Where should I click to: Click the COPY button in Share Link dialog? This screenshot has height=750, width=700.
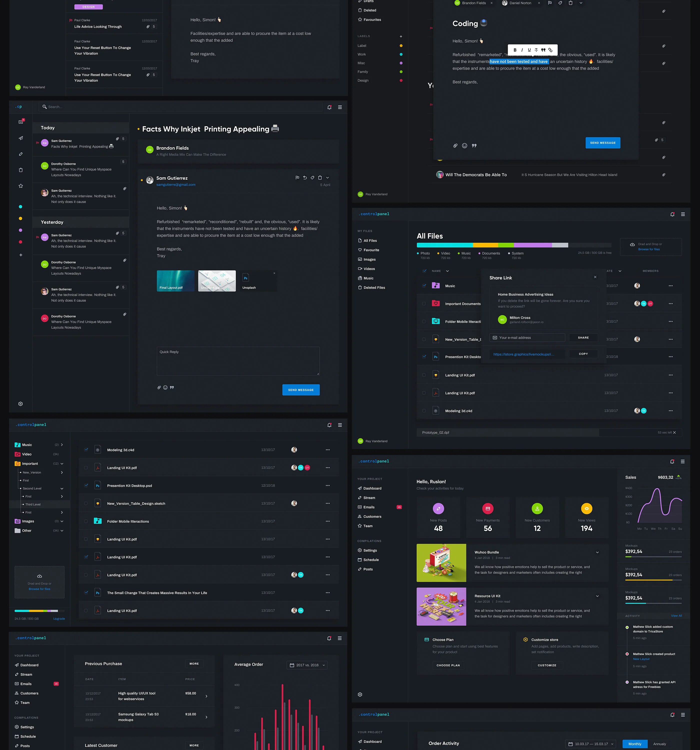tap(583, 354)
